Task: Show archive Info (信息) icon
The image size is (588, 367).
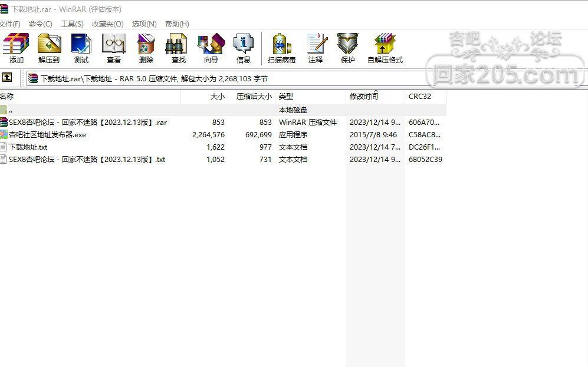Action: [x=244, y=44]
